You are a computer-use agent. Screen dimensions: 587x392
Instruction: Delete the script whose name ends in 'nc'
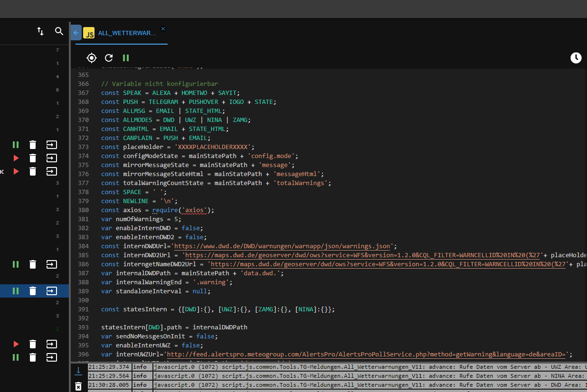[32, 171]
